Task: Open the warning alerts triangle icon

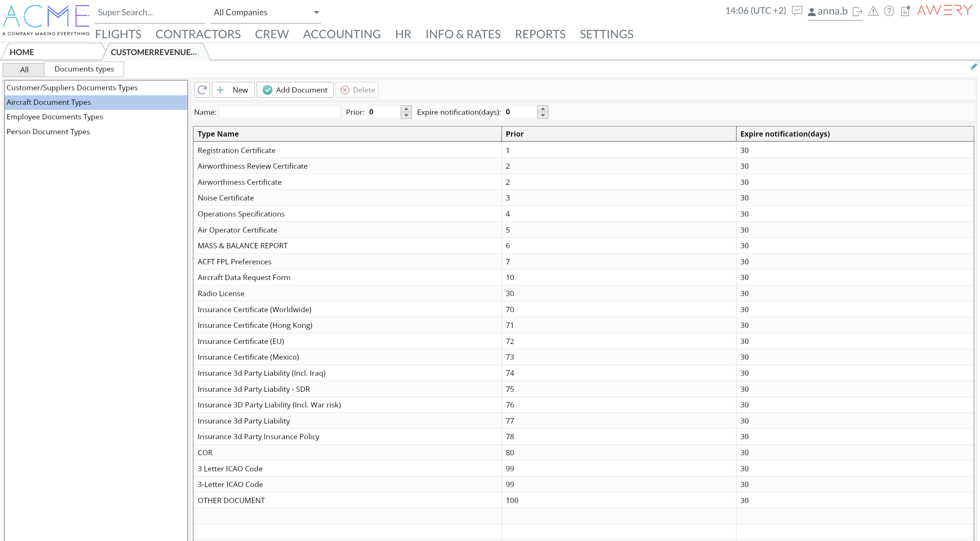Action: click(x=873, y=11)
